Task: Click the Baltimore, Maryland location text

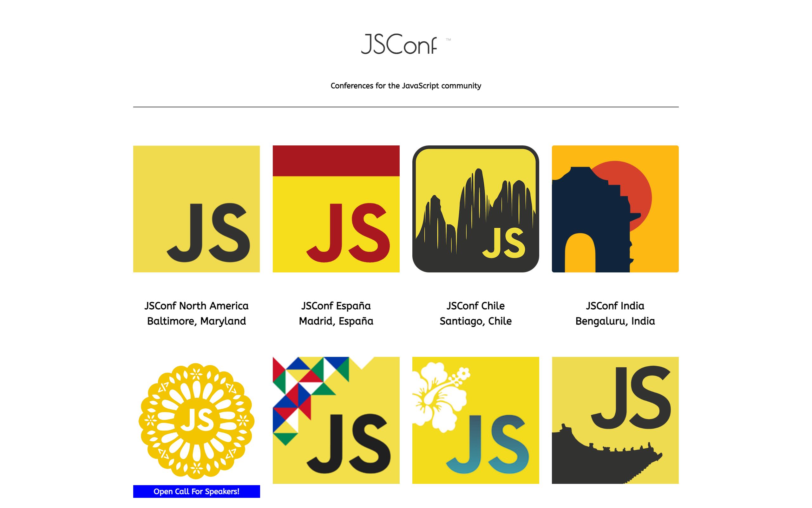Action: (x=196, y=321)
